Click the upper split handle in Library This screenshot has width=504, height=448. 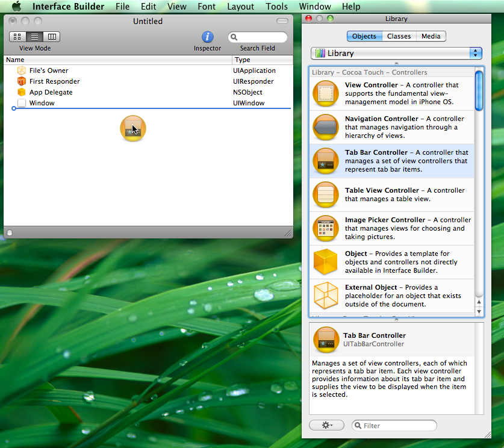396,64
